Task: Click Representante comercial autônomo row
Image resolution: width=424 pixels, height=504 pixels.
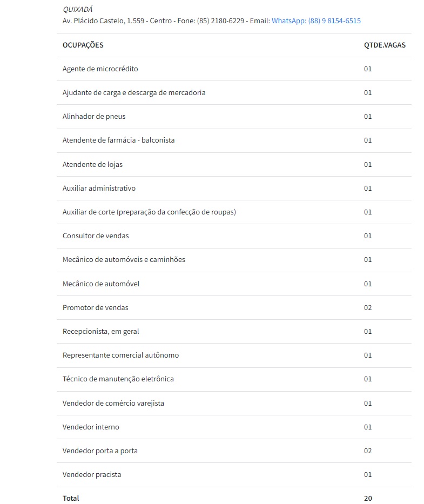Action: click(120, 355)
